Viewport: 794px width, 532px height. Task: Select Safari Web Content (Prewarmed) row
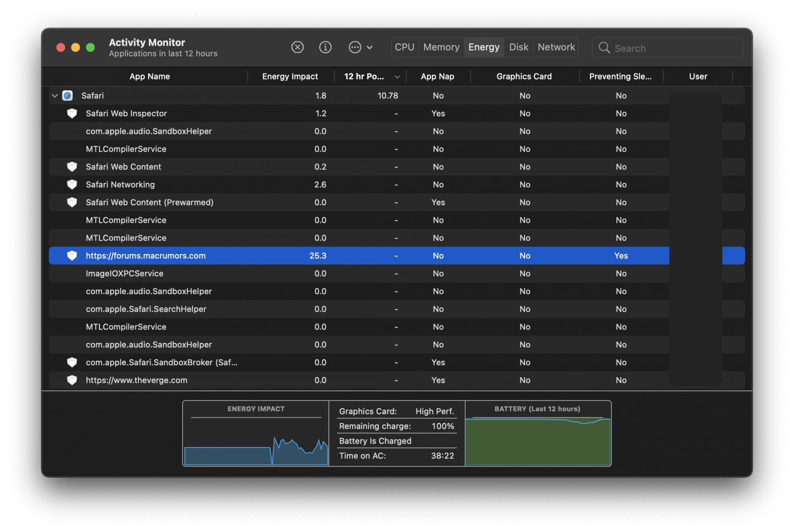pyautogui.click(x=397, y=202)
